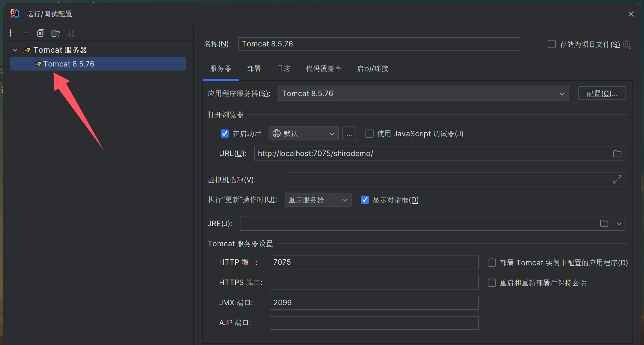The image size is (644, 345).
Task: Click the 配置(C)... button
Action: (602, 93)
